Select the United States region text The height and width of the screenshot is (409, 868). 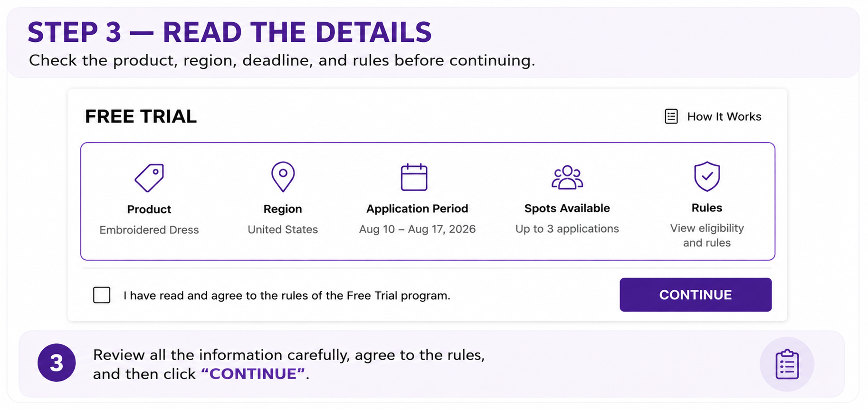point(283,229)
